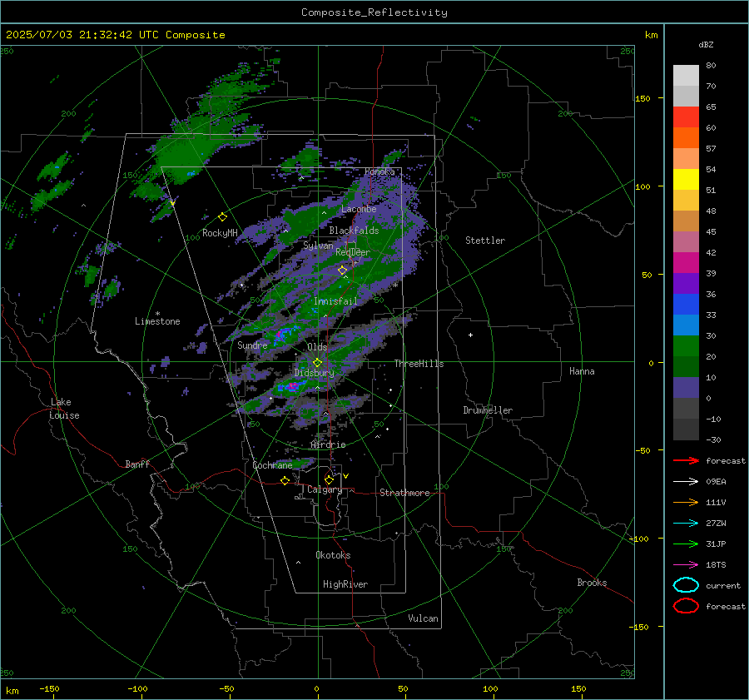Image resolution: width=749 pixels, height=700 pixels.
Task: Choose the orange swatch between 60 and 57 dBZ
Action: click(x=686, y=138)
